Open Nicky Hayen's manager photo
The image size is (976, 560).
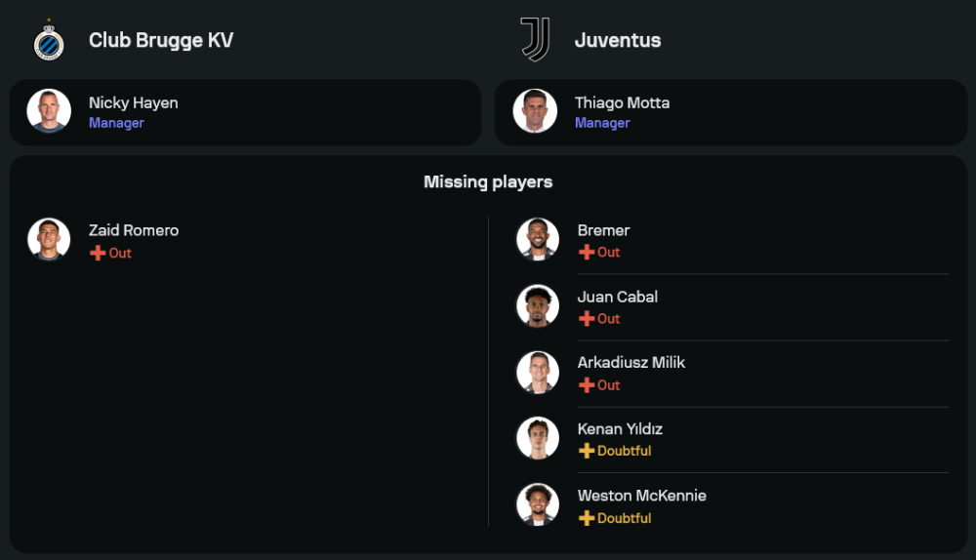[x=49, y=111]
